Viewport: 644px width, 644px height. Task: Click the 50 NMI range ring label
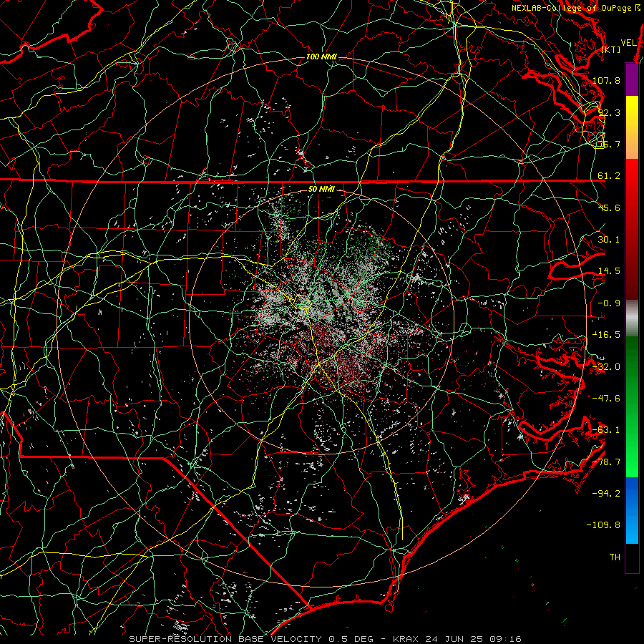[321, 189]
